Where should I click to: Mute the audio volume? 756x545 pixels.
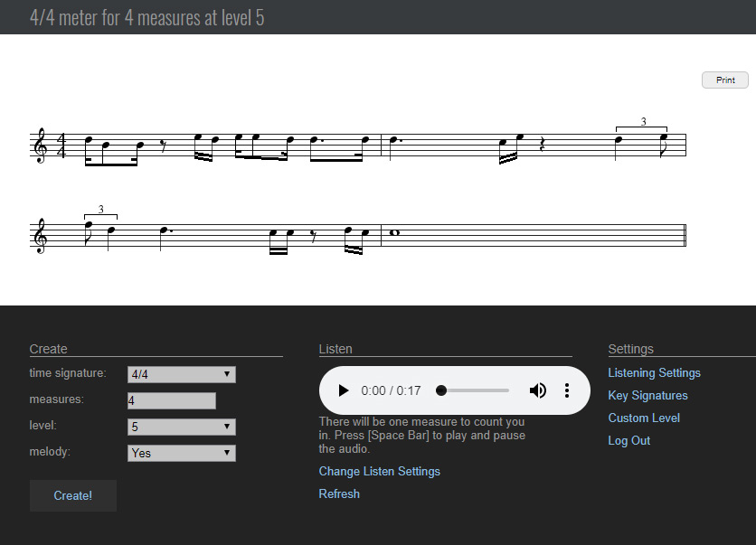point(538,390)
